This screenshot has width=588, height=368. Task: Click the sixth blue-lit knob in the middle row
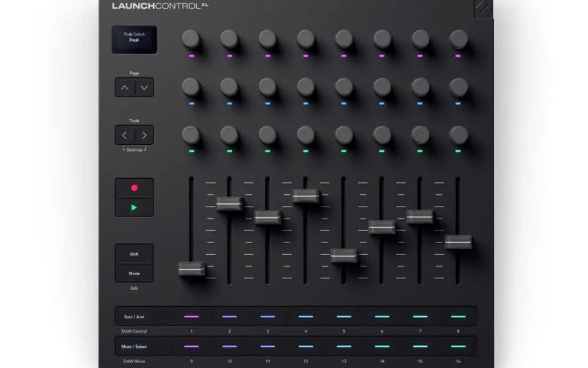coord(382,87)
